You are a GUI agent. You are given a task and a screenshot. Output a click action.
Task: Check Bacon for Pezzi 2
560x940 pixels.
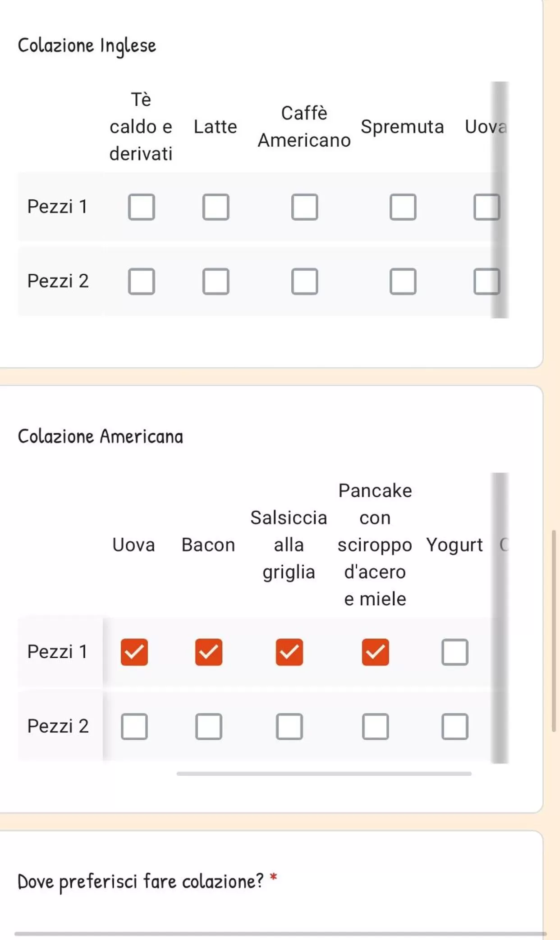point(209,727)
